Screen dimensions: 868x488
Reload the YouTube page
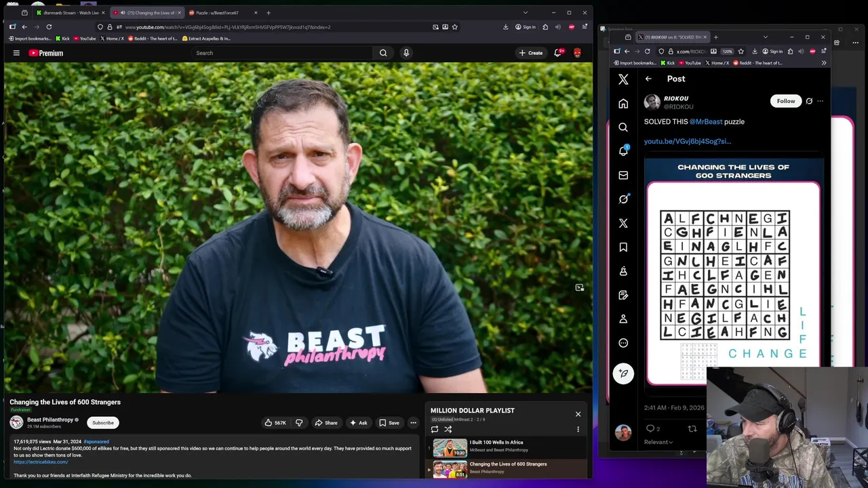click(49, 27)
